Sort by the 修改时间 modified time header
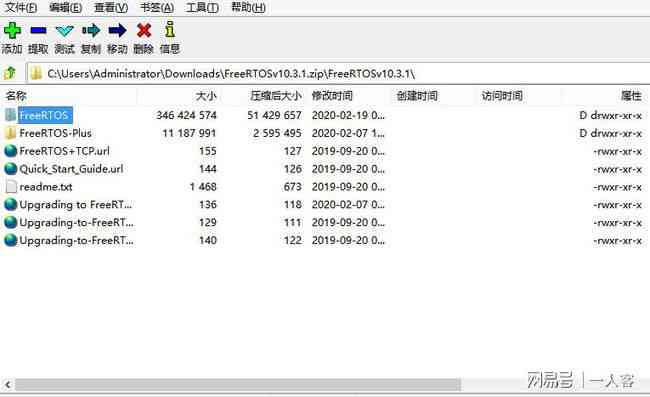The width and height of the screenshot is (650, 397). [x=332, y=96]
